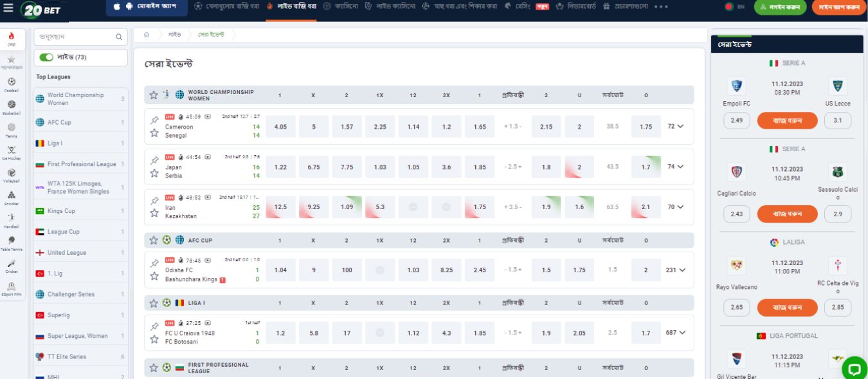Go to home breadcrumb icon

point(147,34)
